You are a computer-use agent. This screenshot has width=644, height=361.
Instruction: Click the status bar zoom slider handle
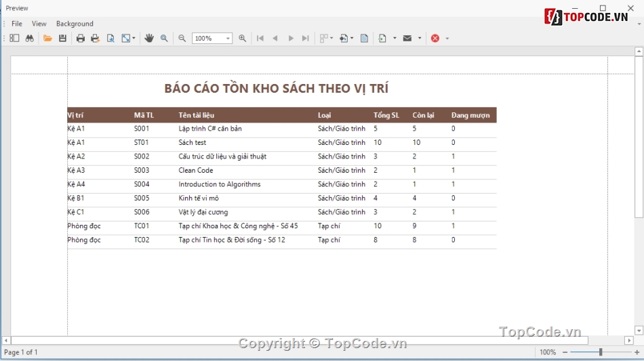(601, 352)
